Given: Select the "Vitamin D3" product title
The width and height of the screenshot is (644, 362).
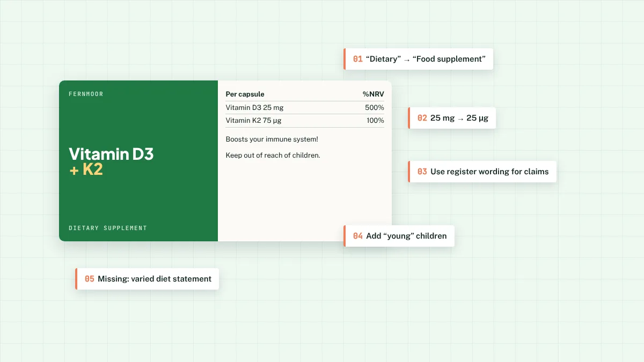Looking at the screenshot, I should [111, 154].
